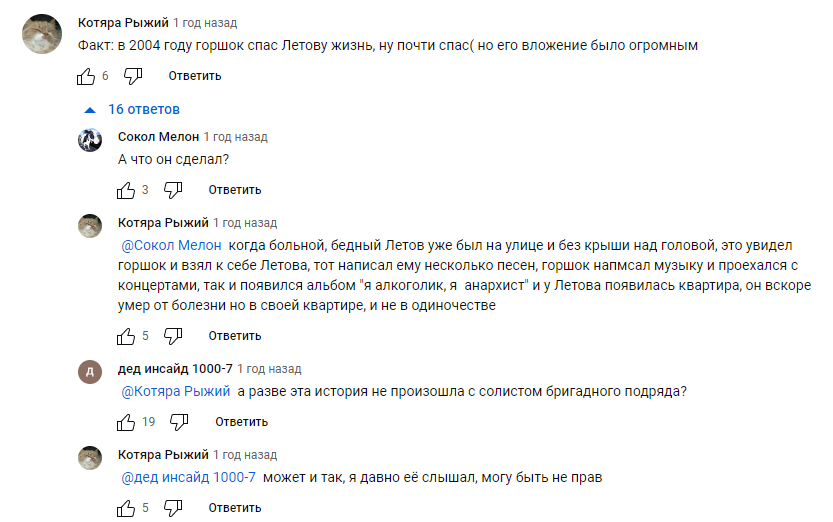Screen dimensions: 833x522
Task: Like the last reply 'может и так'
Action: (x=126, y=508)
